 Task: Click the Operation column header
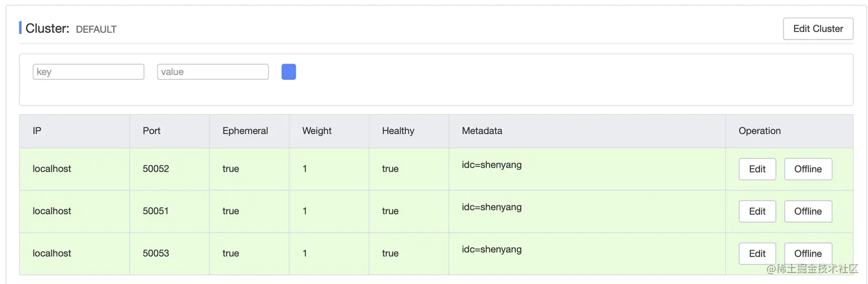(759, 131)
